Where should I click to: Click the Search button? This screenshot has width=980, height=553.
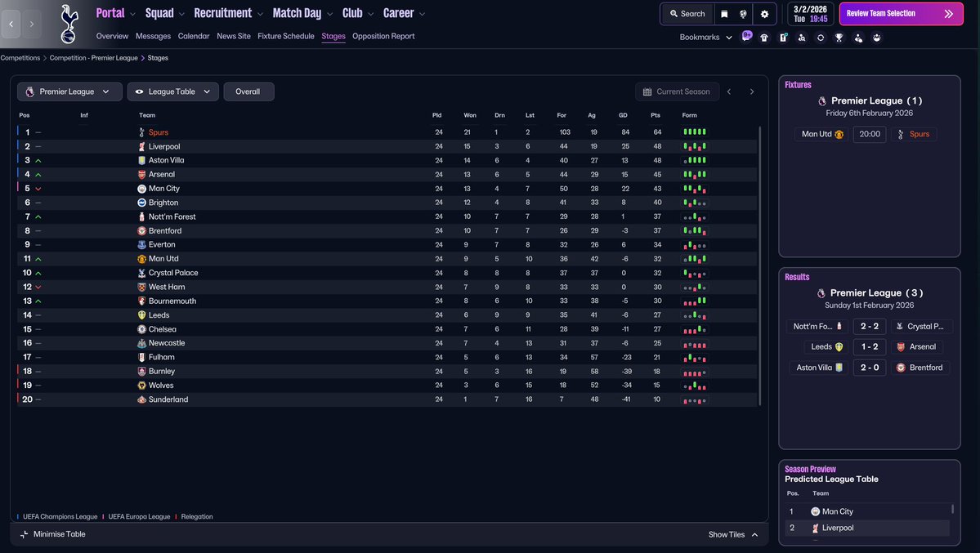[687, 14]
